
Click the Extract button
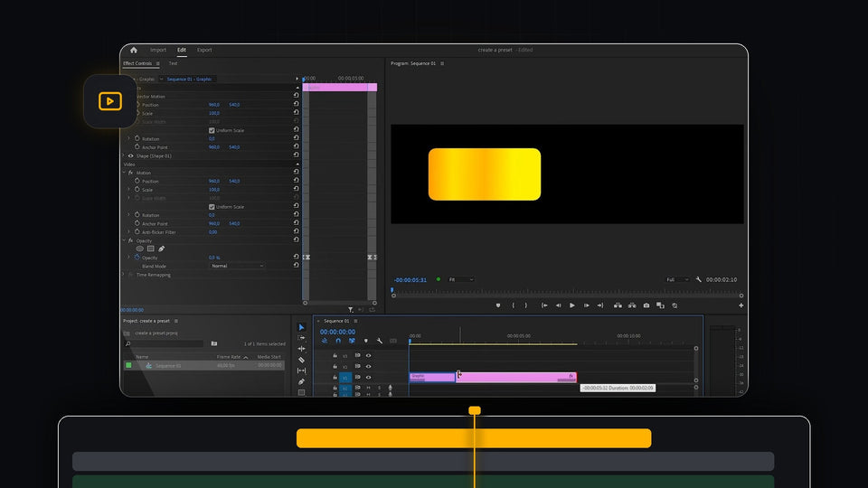tap(632, 305)
